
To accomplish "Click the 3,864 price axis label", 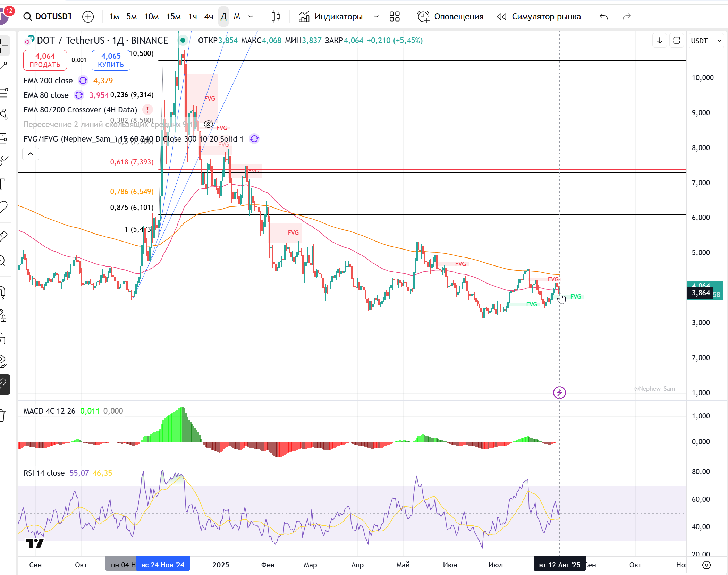I will [701, 293].
